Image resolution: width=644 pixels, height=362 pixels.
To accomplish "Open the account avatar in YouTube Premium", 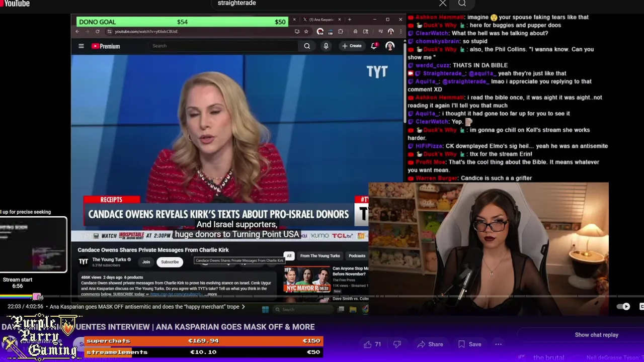I will point(390,46).
